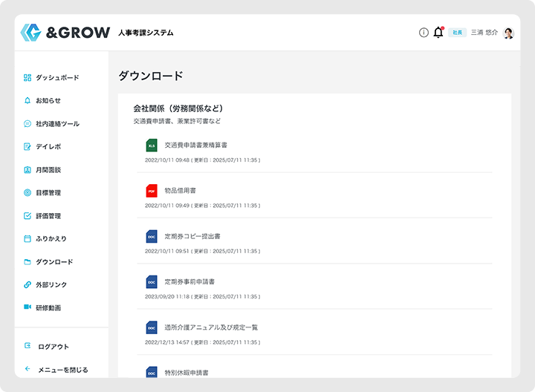This screenshot has width=535, height=392.
Task: Click 人事考課システム header text
Action: [146, 33]
